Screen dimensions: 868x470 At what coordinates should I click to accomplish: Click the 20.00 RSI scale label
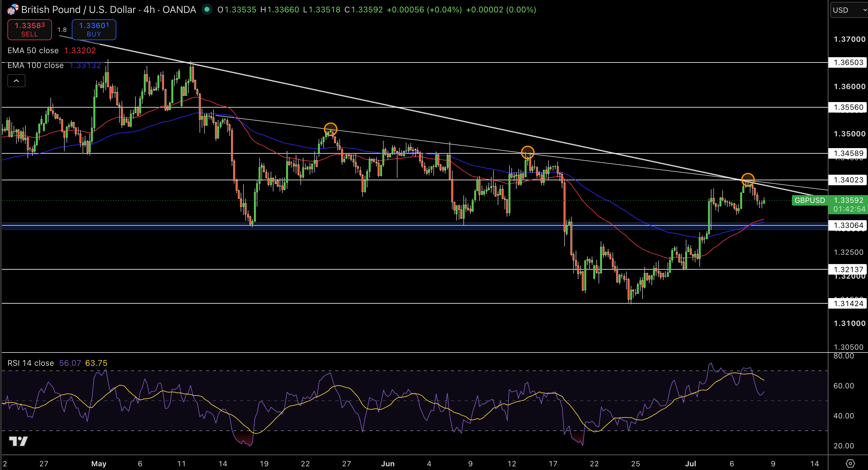coord(843,446)
